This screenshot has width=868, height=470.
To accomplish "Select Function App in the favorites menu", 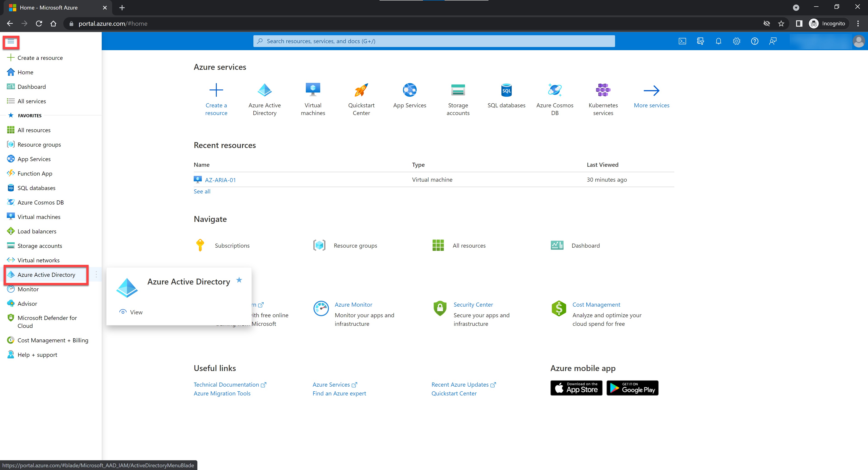I will [x=35, y=174].
